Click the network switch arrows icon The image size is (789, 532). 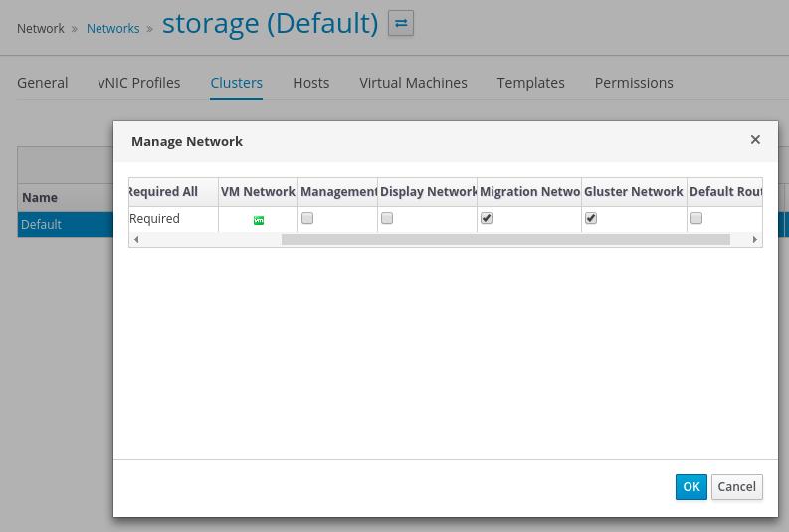401,23
